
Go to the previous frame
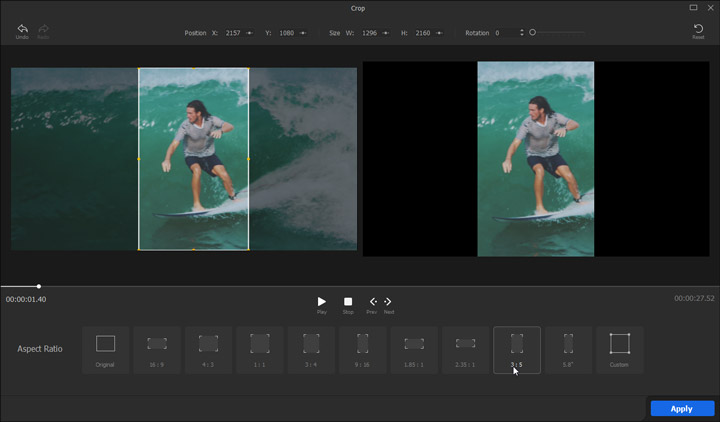[x=373, y=302]
